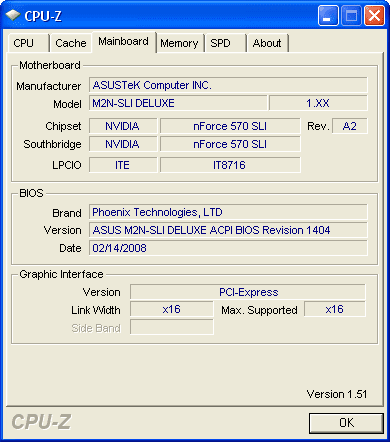Click the ITE LPCIO vendor field
This screenshot has width=390, height=442.
123,165
